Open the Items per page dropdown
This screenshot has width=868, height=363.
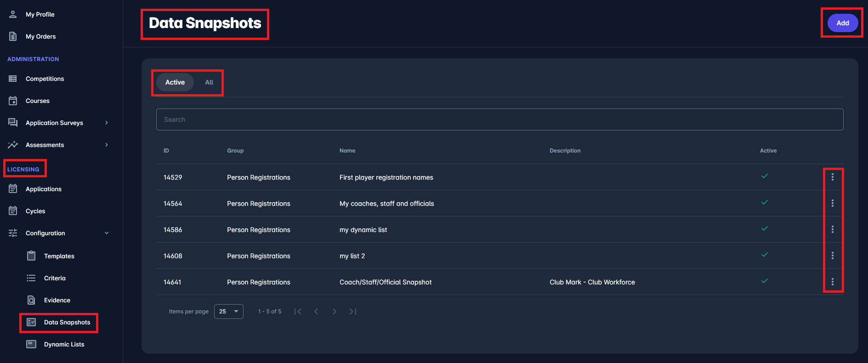click(x=228, y=312)
